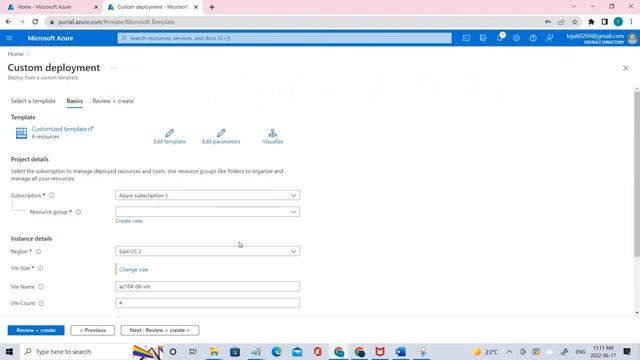Click the Microsoft Azure header title
640x360 pixels.
click(50, 38)
